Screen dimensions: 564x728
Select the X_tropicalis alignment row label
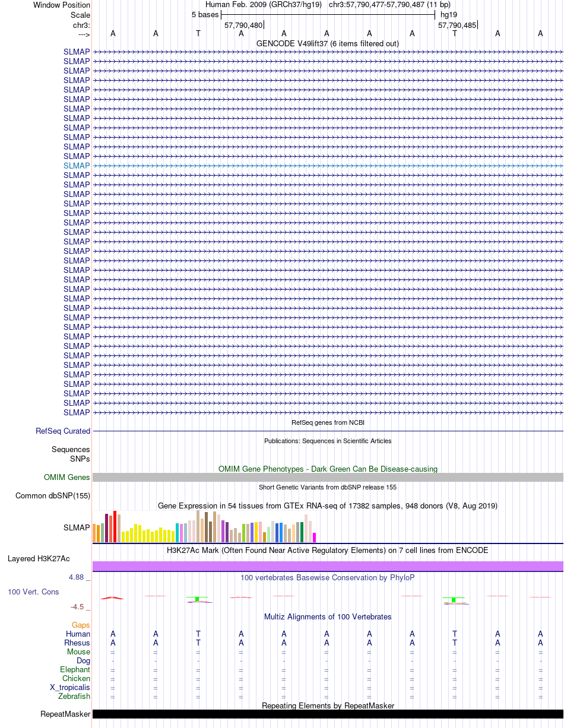70,687
